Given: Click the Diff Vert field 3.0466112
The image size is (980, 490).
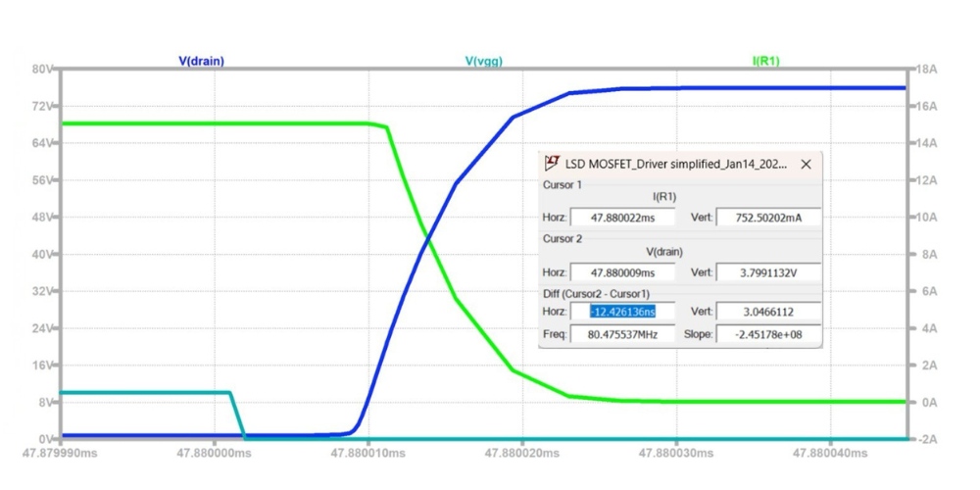Looking at the screenshot, I should point(768,312).
